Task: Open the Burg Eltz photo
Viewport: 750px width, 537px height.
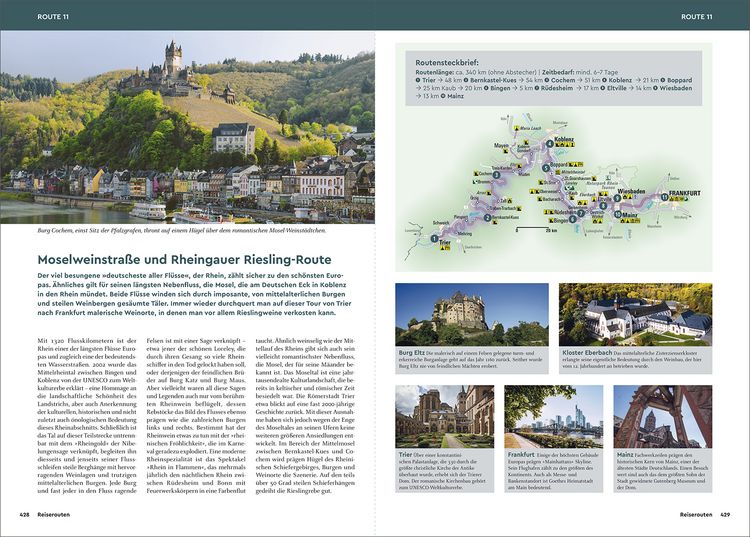Action: click(472, 315)
